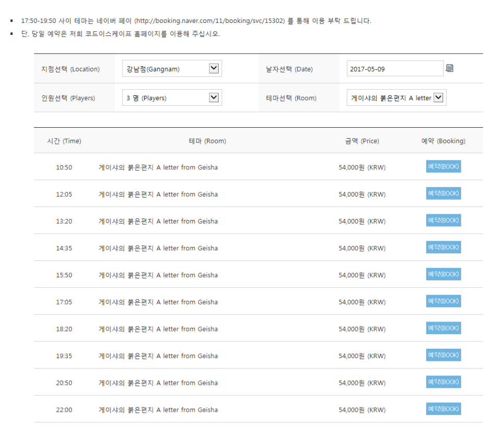Select the 10:50 time cell
The width and height of the screenshot is (504, 429).
coord(64,167)
